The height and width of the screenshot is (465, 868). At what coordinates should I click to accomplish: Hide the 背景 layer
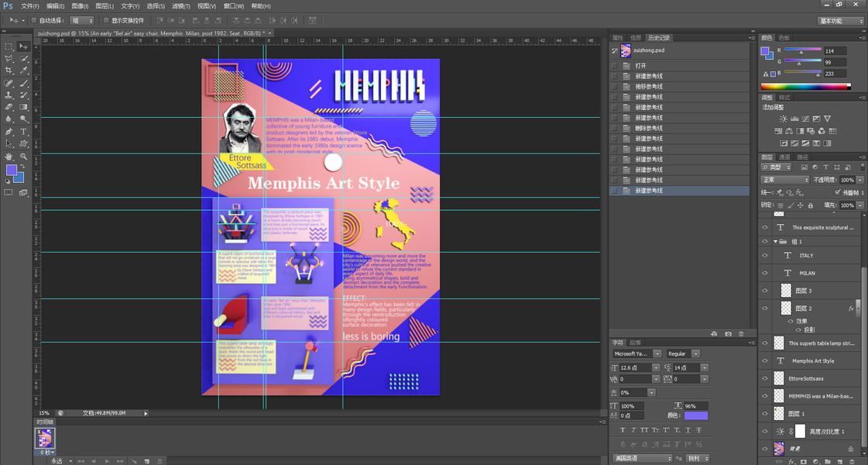[x=765, y=449]
